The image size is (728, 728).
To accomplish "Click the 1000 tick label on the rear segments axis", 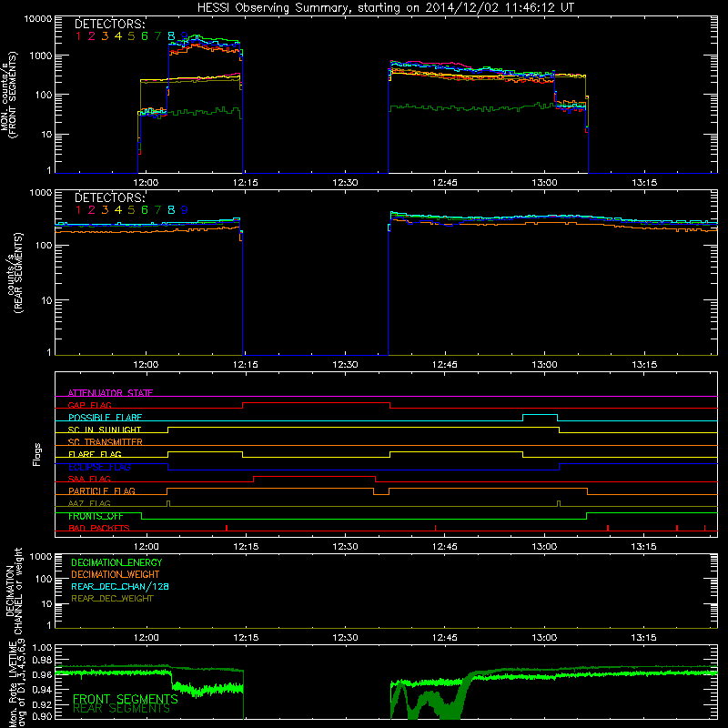I will coord(41,193).
